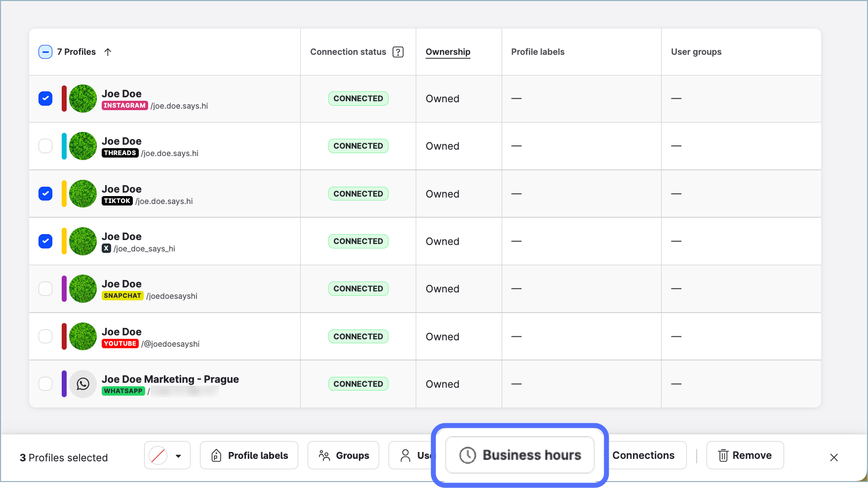Click the tag icon for Profile labels
This screenshot has height=488, width=868.
pyautogui.click(x=216, y=455)
